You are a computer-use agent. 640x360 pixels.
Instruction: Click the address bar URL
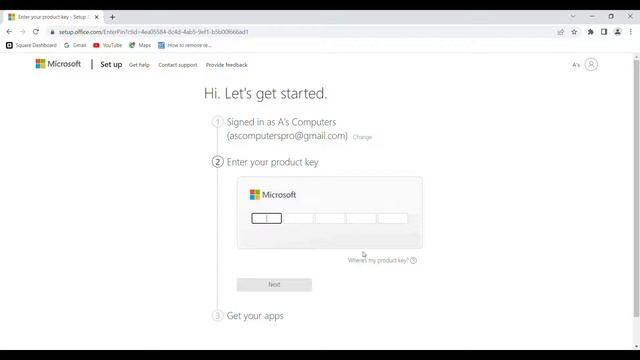tap(153, 32)
